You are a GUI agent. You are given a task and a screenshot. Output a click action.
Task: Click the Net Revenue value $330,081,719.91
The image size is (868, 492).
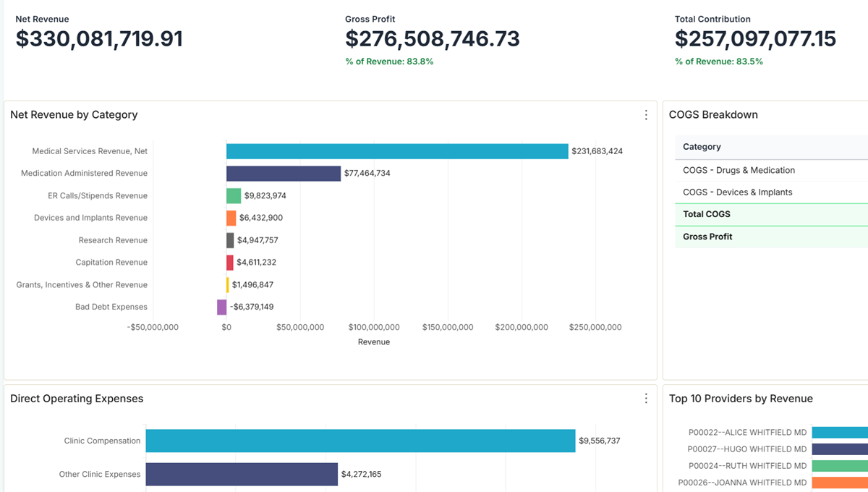99,39
